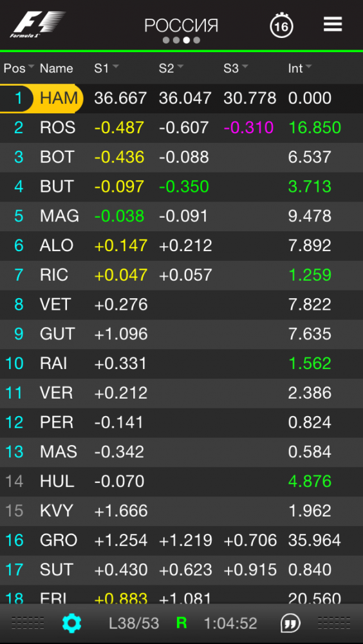Expand the Pos column sort arrow
This screenshot has width=363, height=644.
tap(31, 66)
